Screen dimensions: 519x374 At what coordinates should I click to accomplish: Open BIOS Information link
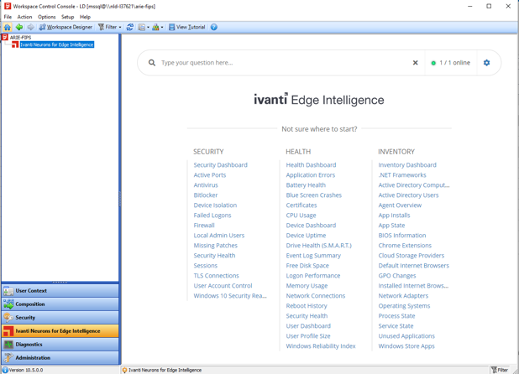[402, 235]
